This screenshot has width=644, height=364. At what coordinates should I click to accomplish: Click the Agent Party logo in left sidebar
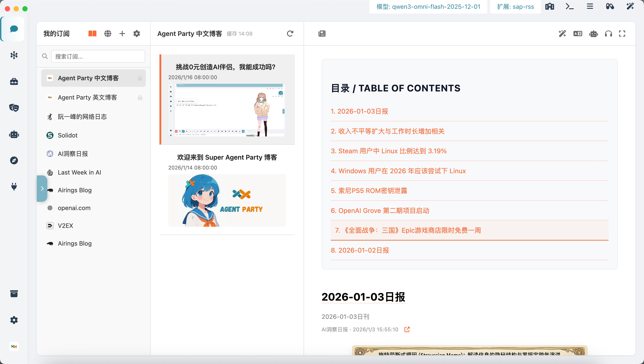(x=14, y=346)
